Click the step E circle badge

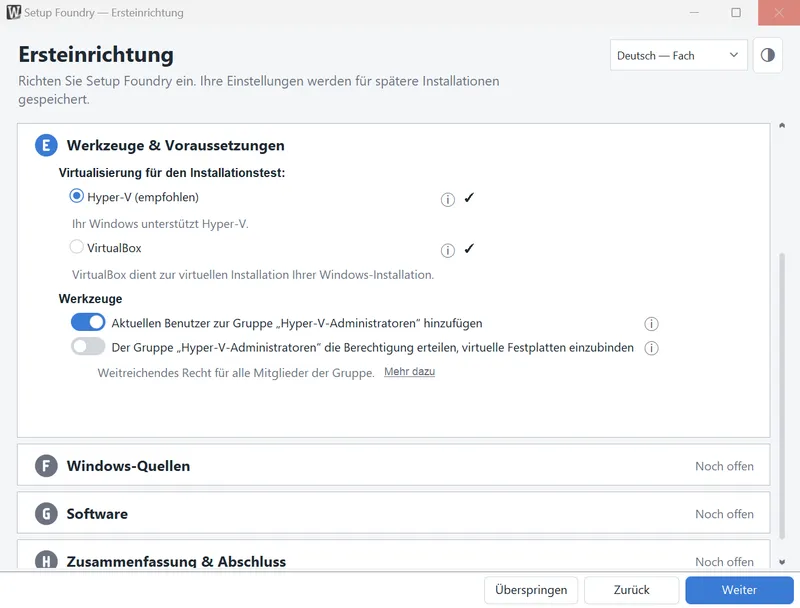click(46, 145)
